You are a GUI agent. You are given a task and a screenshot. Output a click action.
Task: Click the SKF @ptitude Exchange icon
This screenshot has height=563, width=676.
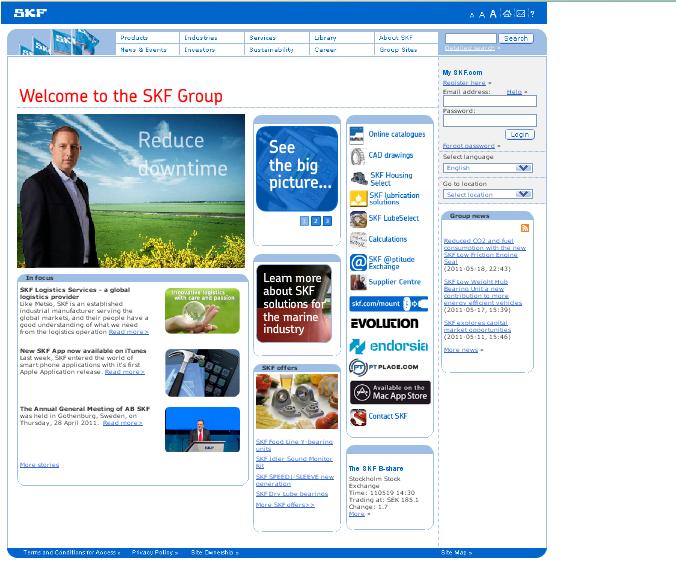(358, 263)
